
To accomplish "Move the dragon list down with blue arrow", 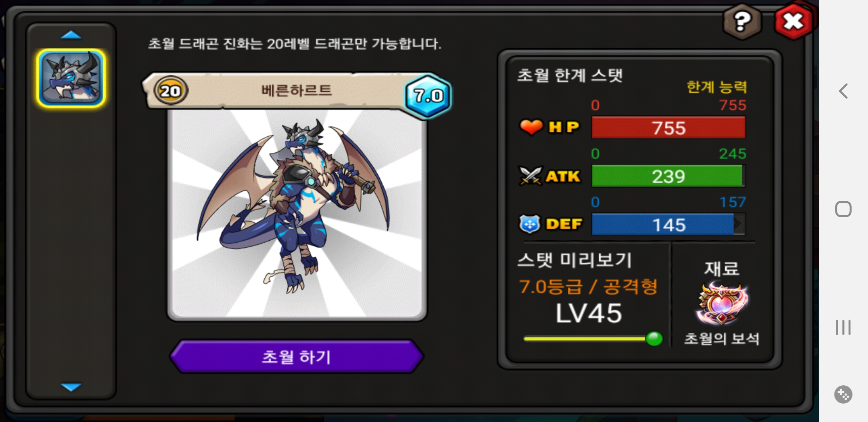I will click(x=71, y=387).
